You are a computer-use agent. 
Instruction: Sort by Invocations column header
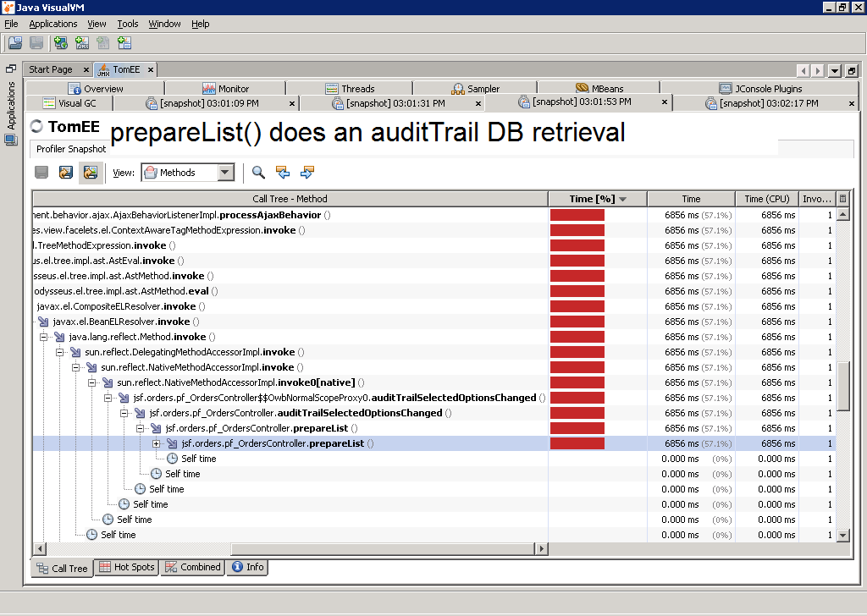pos(817,199)
